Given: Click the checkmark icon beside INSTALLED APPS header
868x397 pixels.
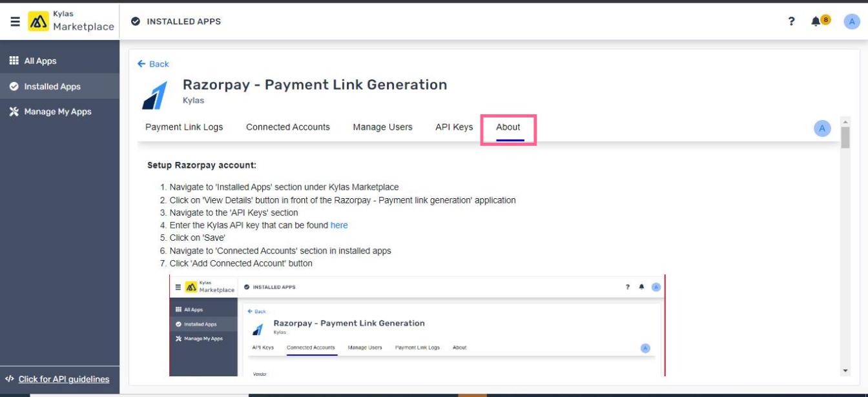Looking at the screenshot, I should [x=136, y=21].
